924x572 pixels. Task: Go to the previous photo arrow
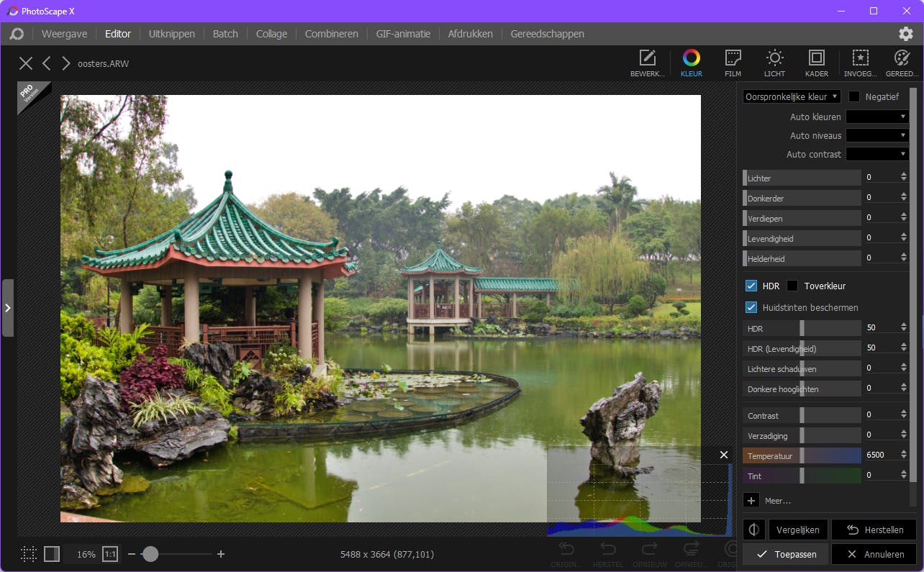click(46, 63)
